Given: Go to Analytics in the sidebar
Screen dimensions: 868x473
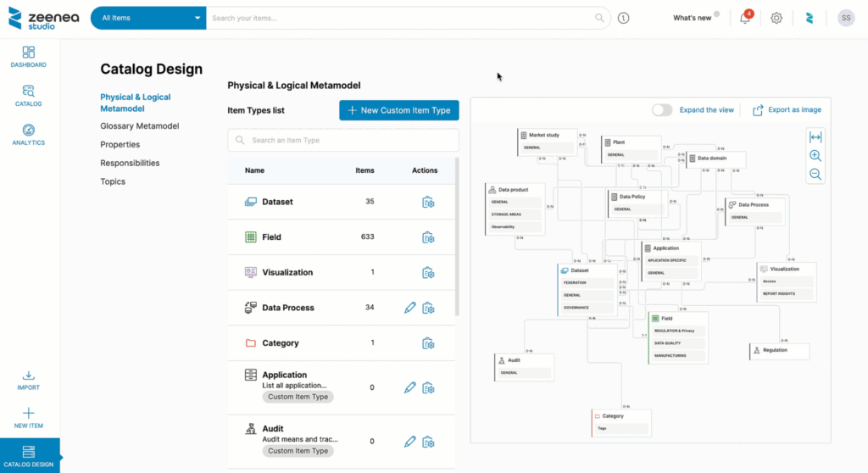Looking at the screenshot, I should (x=29, y=134).
